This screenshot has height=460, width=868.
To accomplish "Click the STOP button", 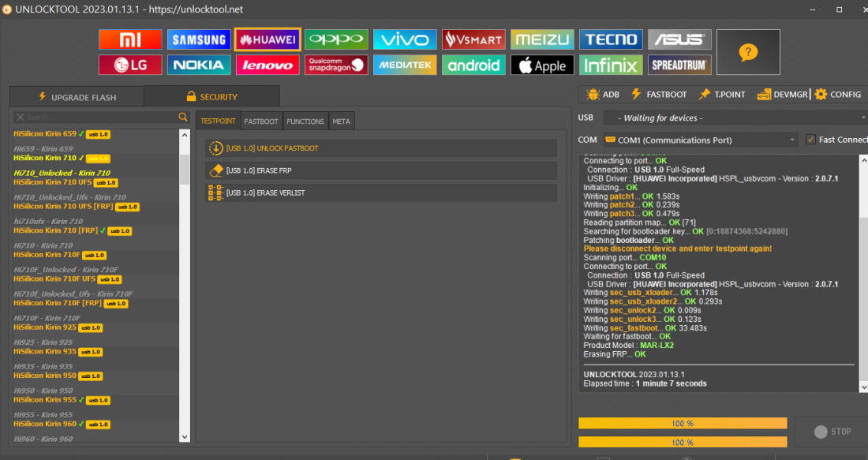I will point(832,432).
